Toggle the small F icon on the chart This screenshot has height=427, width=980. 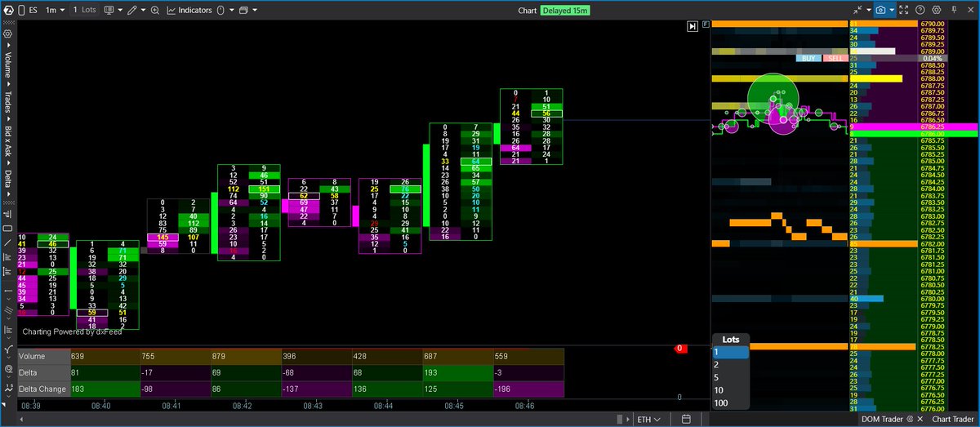706,25
